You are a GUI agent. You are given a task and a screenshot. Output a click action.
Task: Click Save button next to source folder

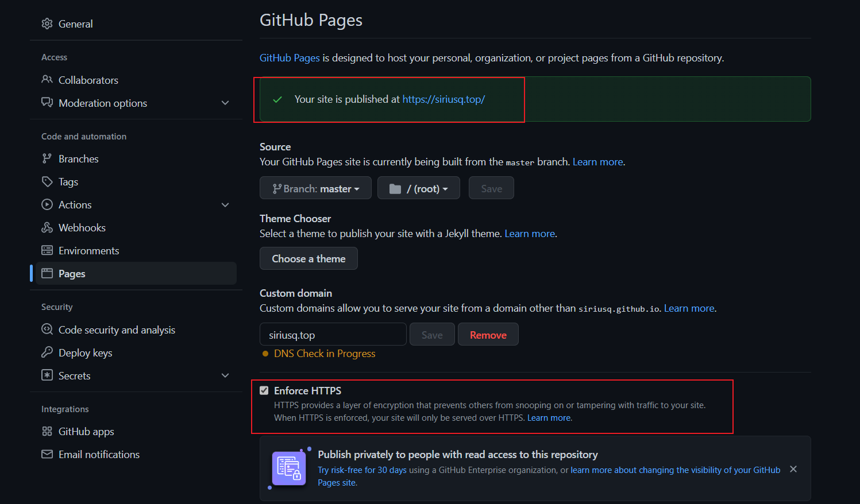coord(491,188)
